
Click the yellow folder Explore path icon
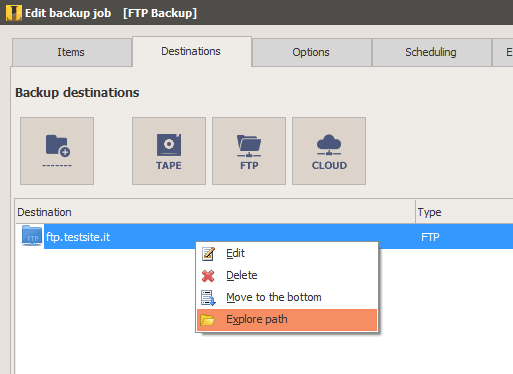pyautogui.click(x=207, y=320)
